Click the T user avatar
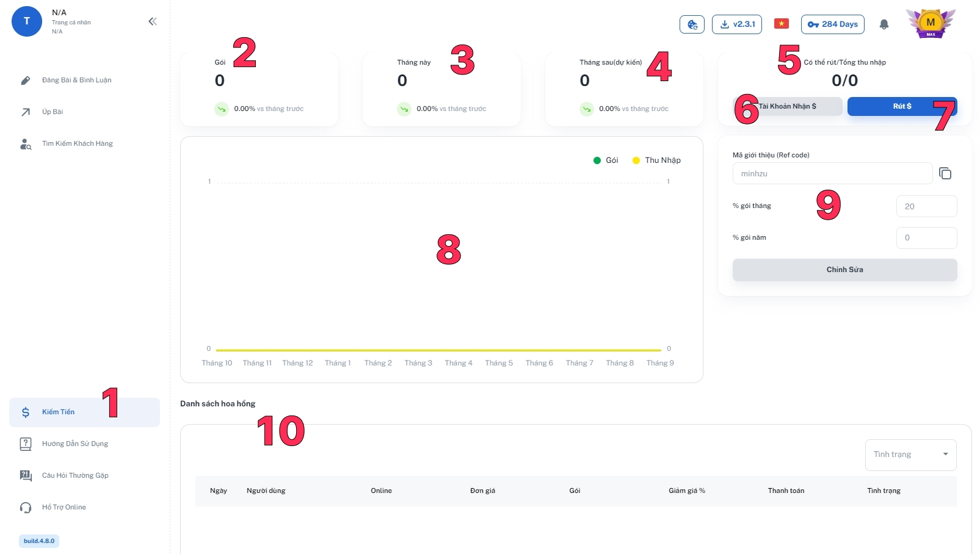 point(27,21)
